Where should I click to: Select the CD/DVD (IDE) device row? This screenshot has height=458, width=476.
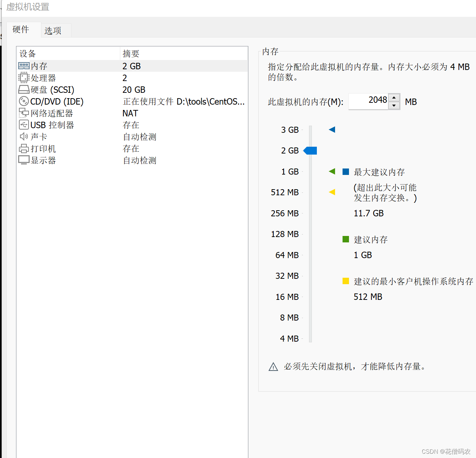pyautogui.click(x=132, y=101)
